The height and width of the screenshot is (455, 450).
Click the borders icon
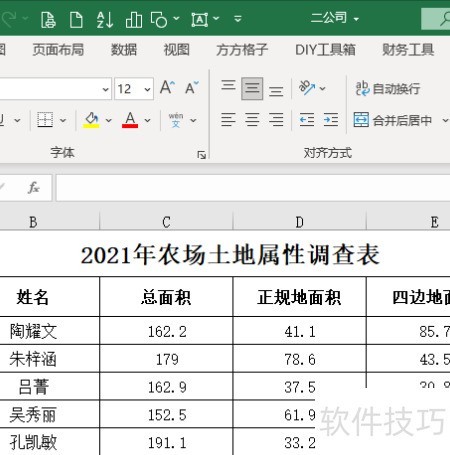click(x=45, y=120)
